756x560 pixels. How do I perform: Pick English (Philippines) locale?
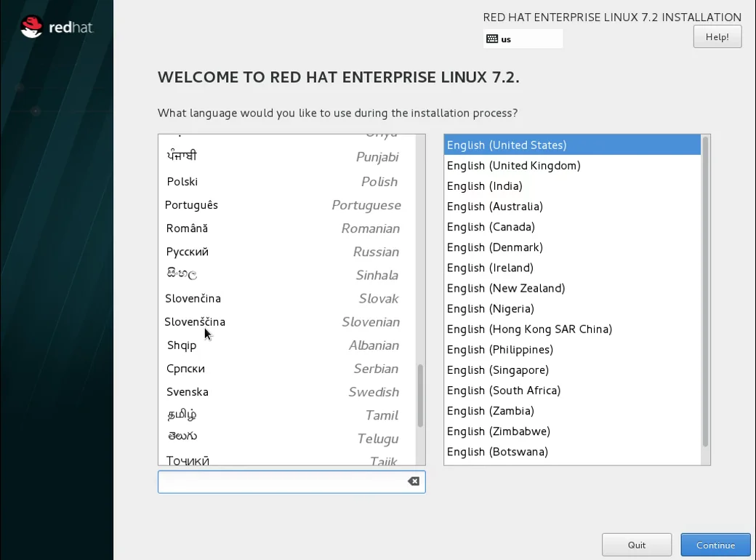(x=572, y=349)
